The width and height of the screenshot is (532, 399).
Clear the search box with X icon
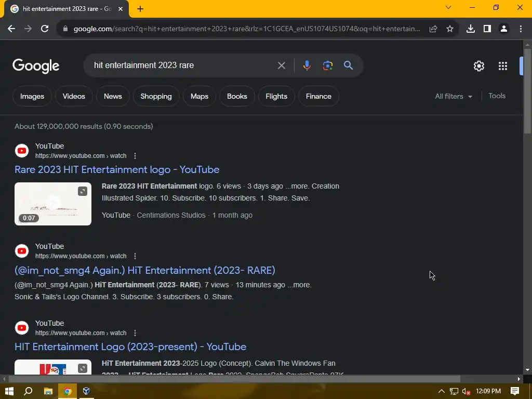click(x=281, y=65)
